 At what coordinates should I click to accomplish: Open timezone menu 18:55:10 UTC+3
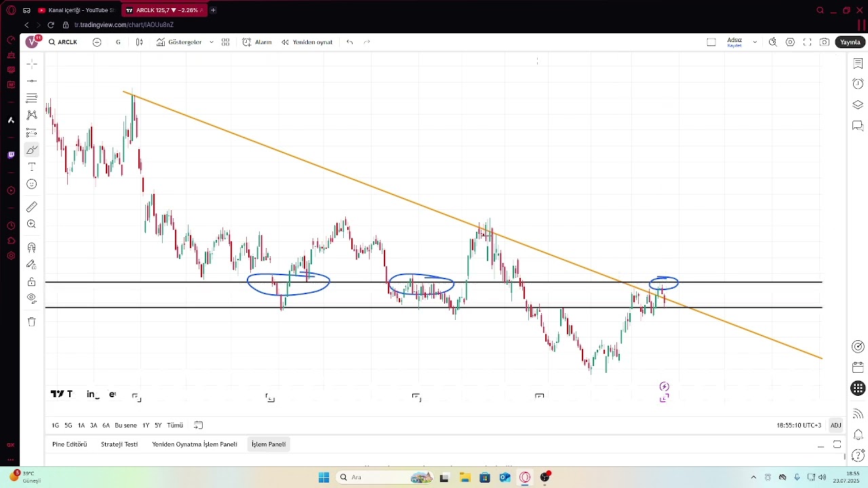(799, 426)
